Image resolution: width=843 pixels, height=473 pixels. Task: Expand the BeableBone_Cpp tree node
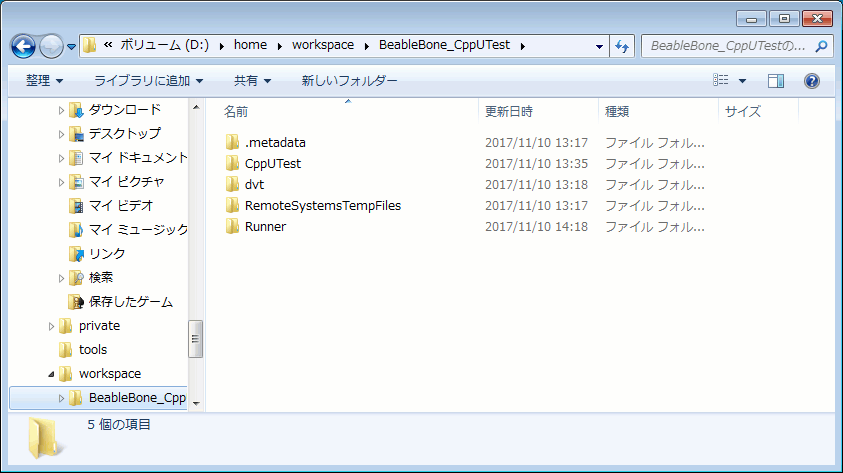(61, 398)
